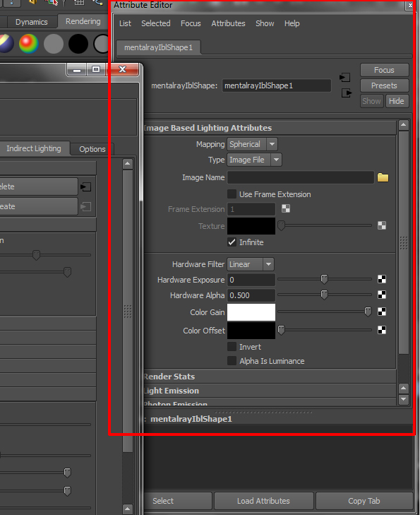Click the Select button at bottom

(x=178, y=501)
